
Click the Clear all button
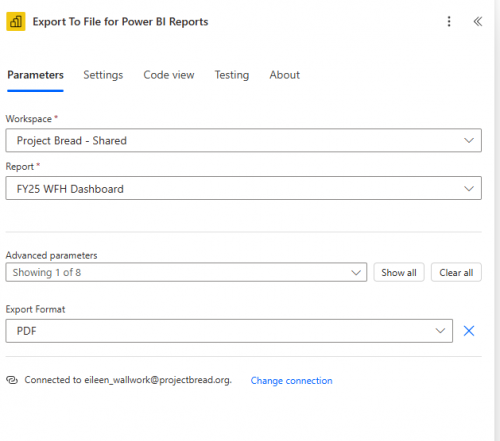(456, 272)
